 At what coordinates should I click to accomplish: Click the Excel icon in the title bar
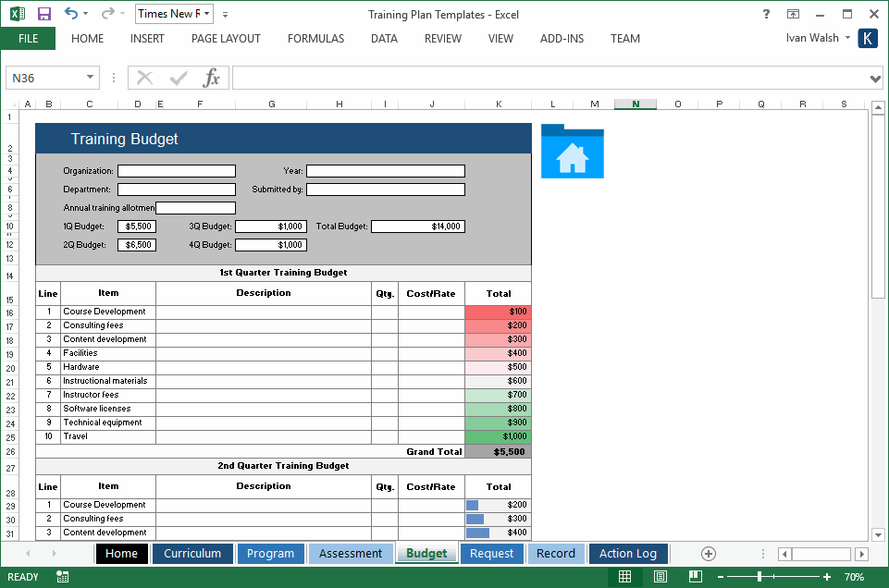(x=17, y=13)
